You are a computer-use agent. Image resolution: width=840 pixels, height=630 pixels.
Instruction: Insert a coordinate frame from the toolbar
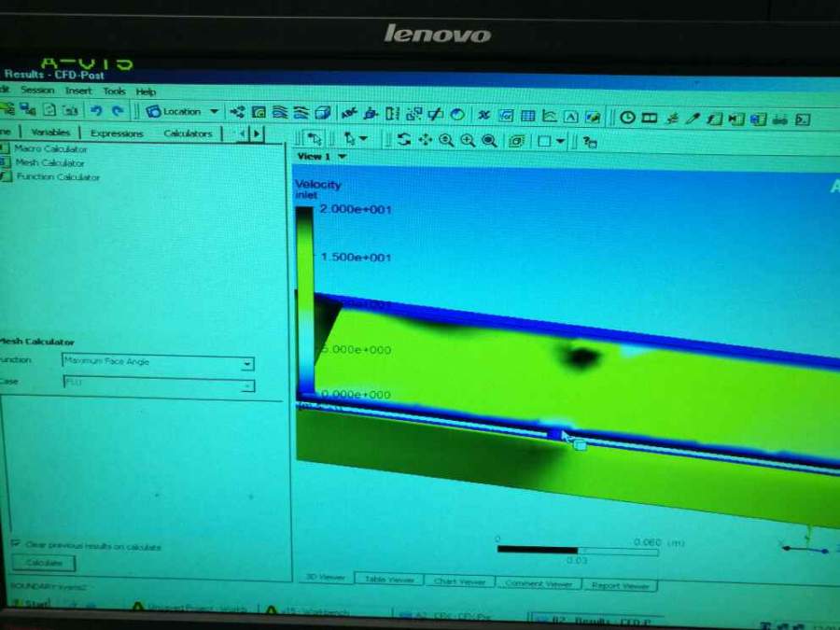371,114
